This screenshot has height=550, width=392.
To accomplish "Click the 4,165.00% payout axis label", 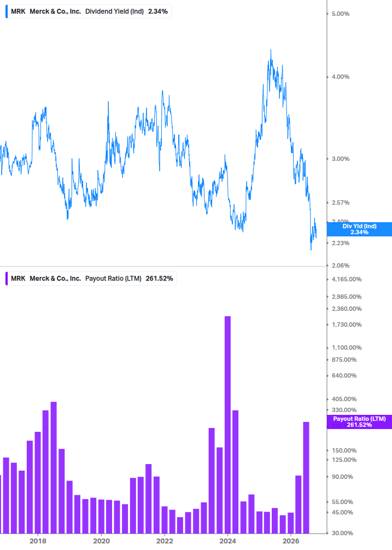I will [x=347, y=280].
